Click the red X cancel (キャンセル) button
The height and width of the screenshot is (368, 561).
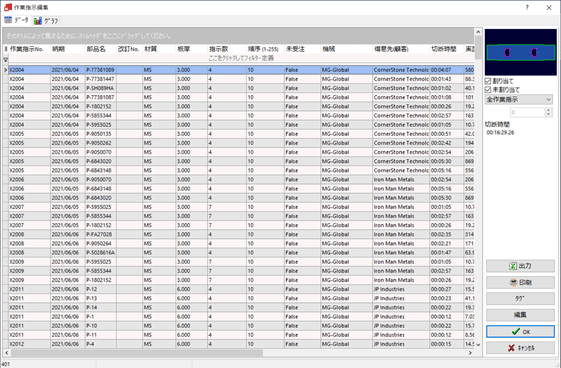coord(520,348)
